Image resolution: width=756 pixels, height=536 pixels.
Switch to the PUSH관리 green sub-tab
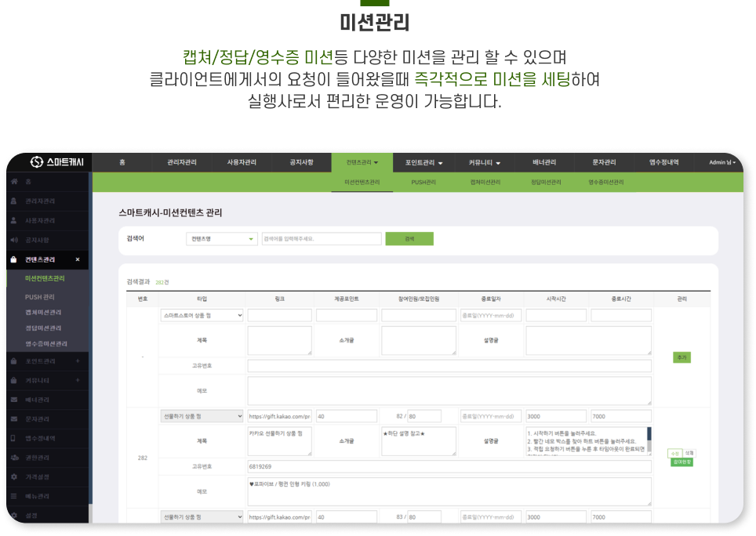[x=423, y=182]
